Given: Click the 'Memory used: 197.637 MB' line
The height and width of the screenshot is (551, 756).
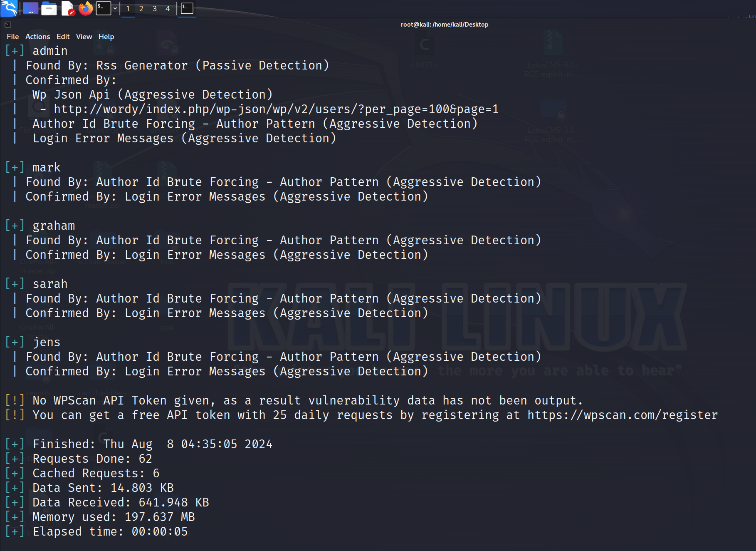Looking at the screenshot, I should 100,517.
